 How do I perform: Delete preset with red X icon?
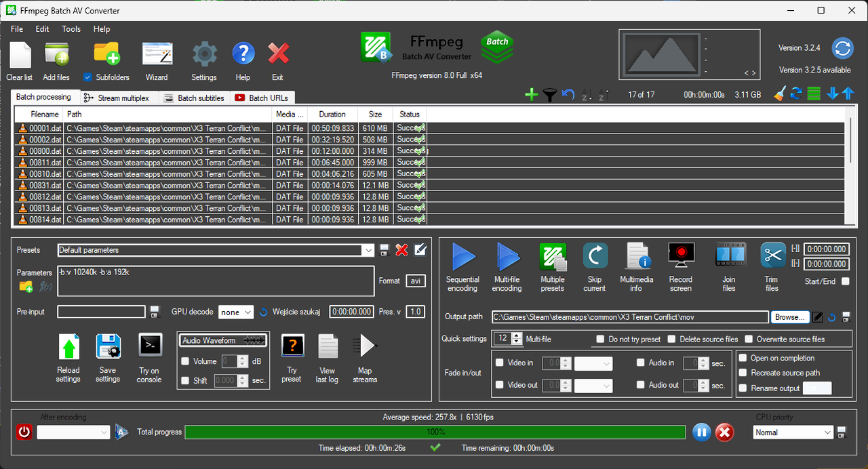tap(401, 250)
